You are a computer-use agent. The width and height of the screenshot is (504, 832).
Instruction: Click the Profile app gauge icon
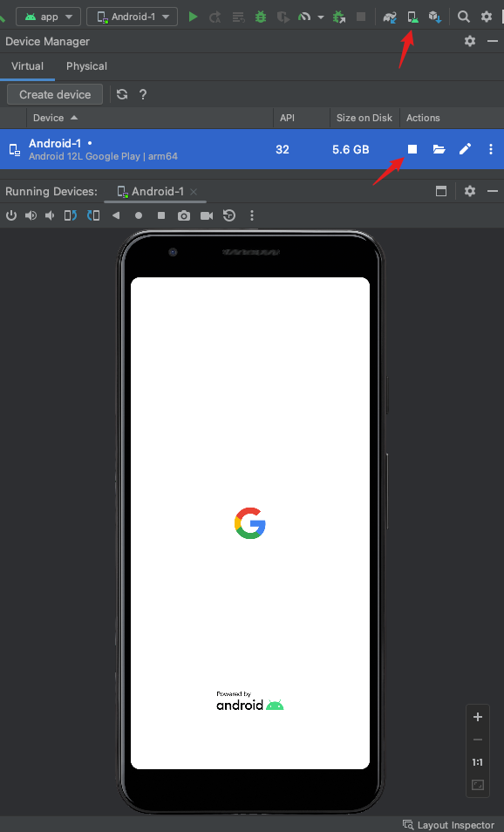[304, 17]
